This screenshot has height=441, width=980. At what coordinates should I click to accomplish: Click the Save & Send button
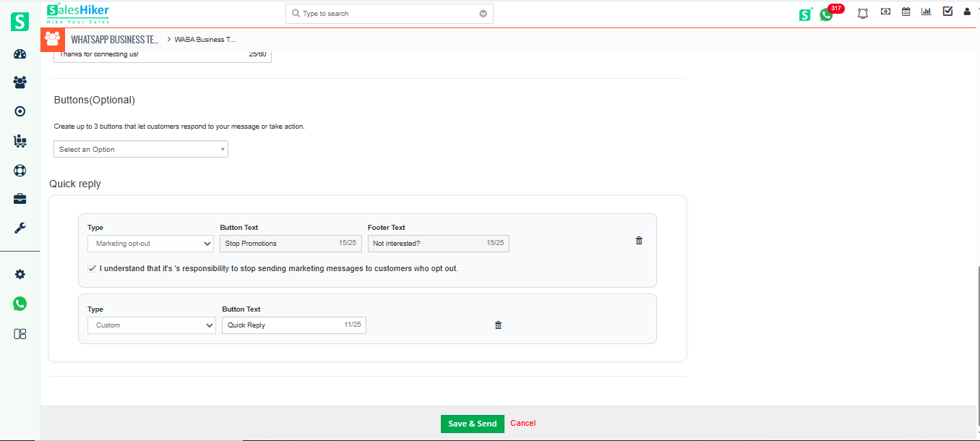tap(472, 424)
